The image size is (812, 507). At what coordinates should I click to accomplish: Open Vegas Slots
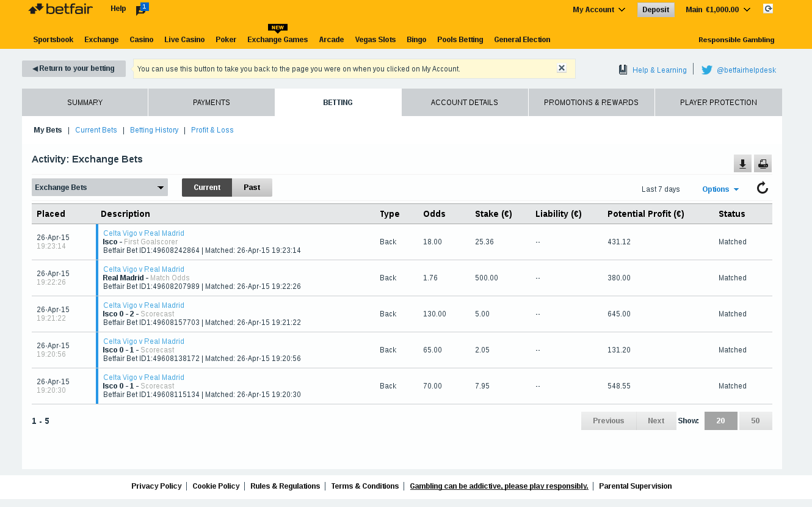point(375,40)
